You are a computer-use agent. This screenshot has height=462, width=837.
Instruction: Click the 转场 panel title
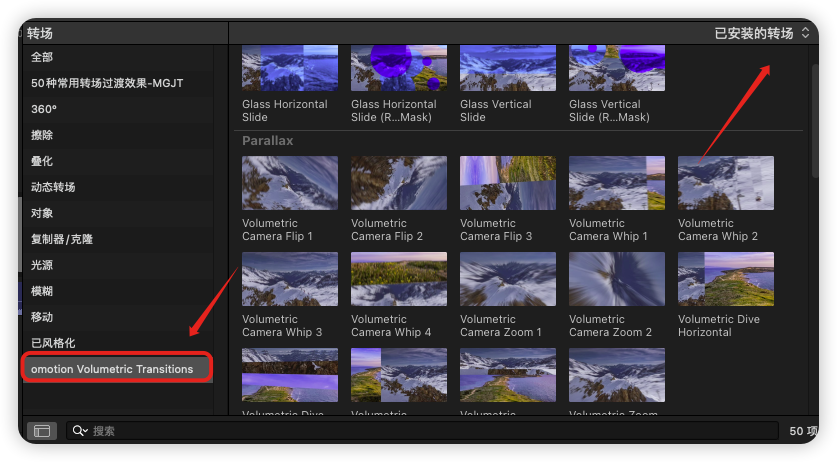[40, 33]
